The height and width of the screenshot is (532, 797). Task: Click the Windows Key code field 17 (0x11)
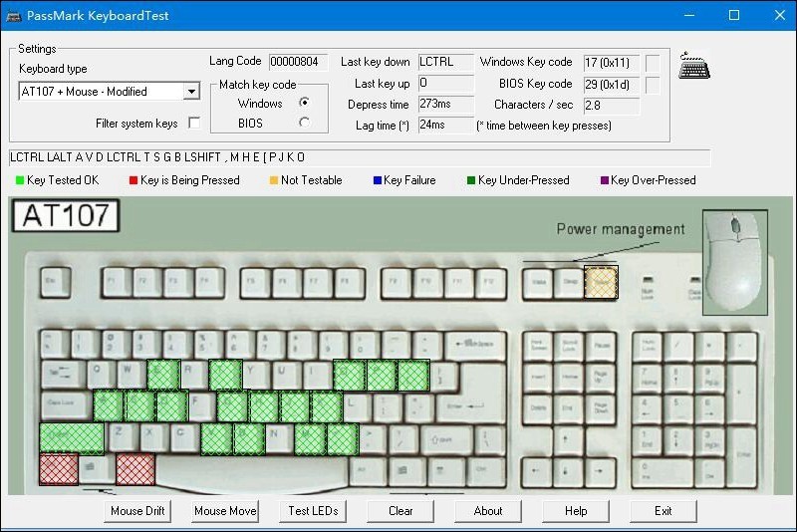pos(612,63)
